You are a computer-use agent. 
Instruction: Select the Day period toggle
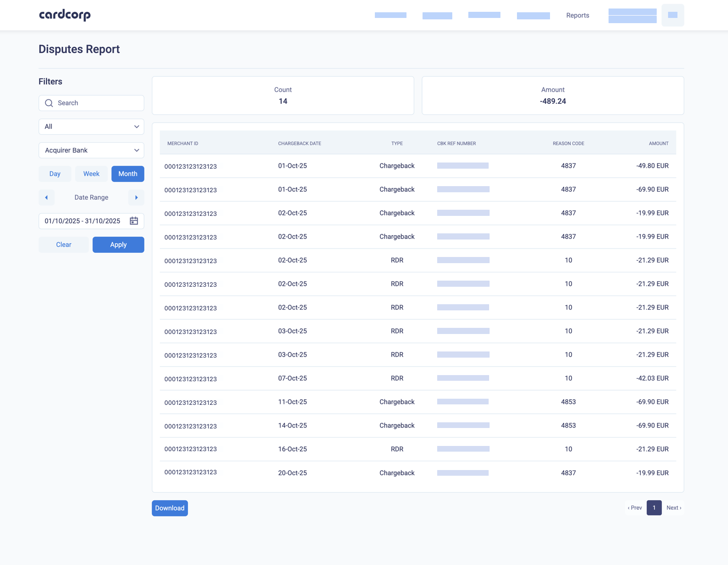point(55,174)
